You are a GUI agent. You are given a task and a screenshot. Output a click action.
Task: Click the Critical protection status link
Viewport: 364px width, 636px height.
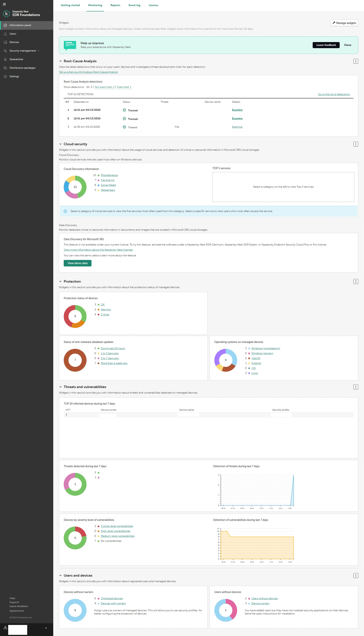click(105, 314)
